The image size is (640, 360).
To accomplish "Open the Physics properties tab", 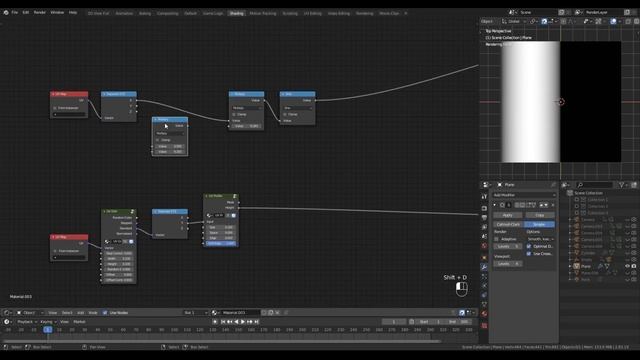I will [x=484, y=286].
